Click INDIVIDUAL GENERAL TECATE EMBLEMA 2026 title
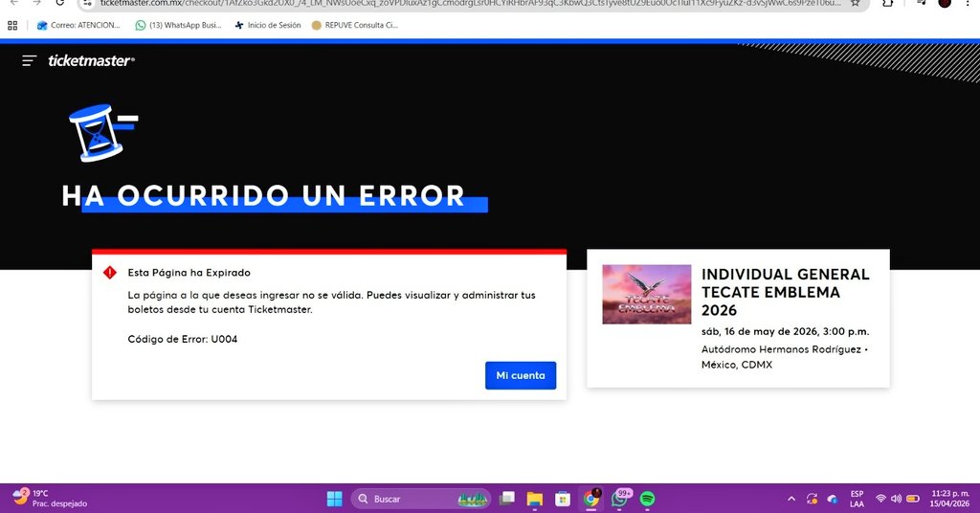This screenshot has width=980, height=513. click(786, 292)
